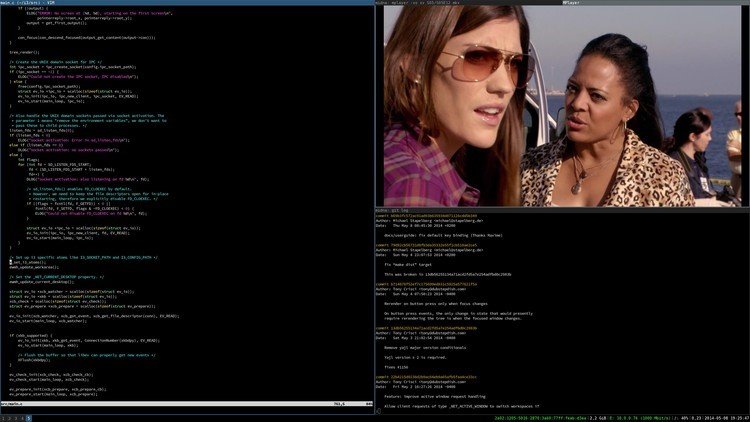Click the IPv6 address in status bar
The height and width of the screenshot is (422, 750).
pyautogui.click(x=540, y=418)
